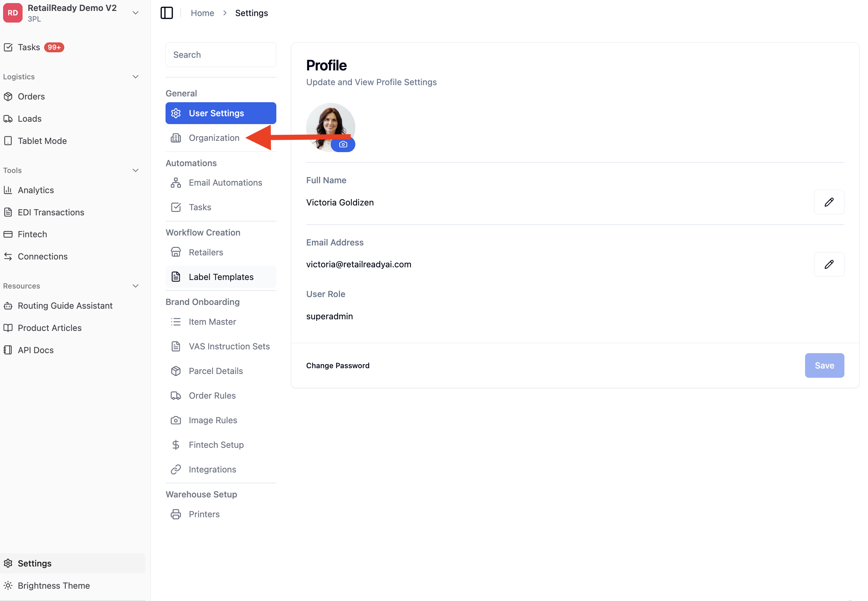Collapse the Resources section chevron
This screenshot has width=868, height=601.
tap(136, 286)
